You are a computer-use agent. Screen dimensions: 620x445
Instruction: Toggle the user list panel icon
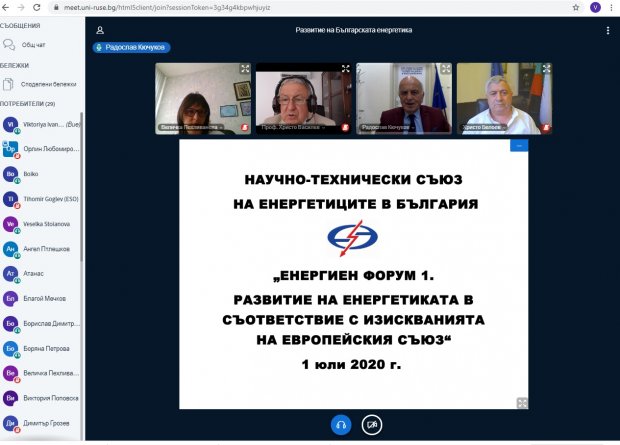(100, 30)
